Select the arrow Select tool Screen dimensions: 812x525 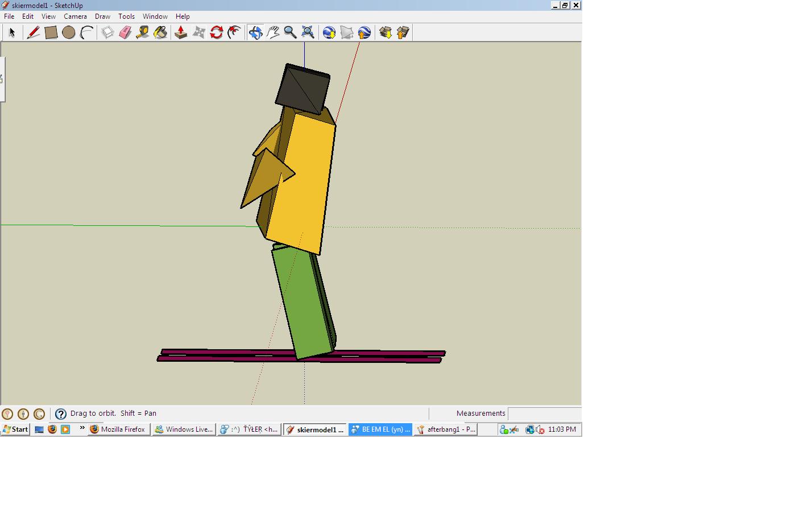click(12, 32)
